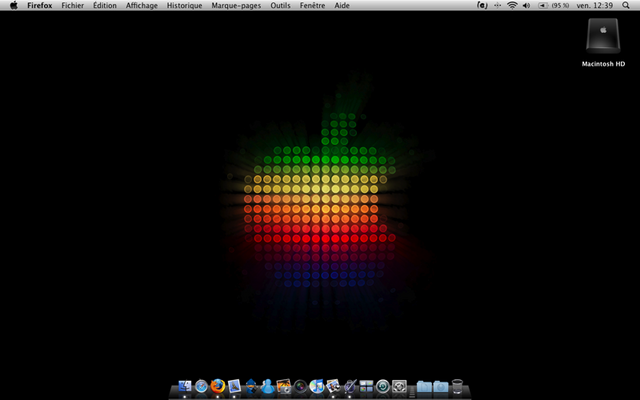
Task: Open the Marque-pages menu
Action: 236,5
